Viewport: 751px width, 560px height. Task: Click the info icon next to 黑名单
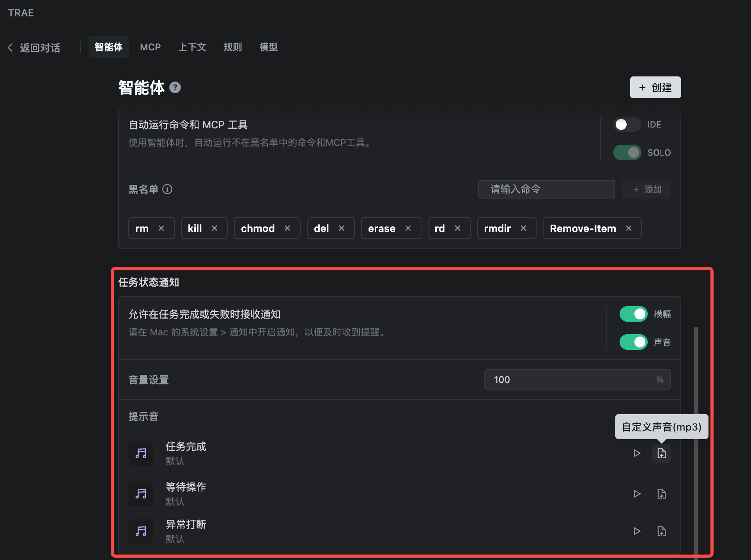pyautogui.click(x=167, y=190)
